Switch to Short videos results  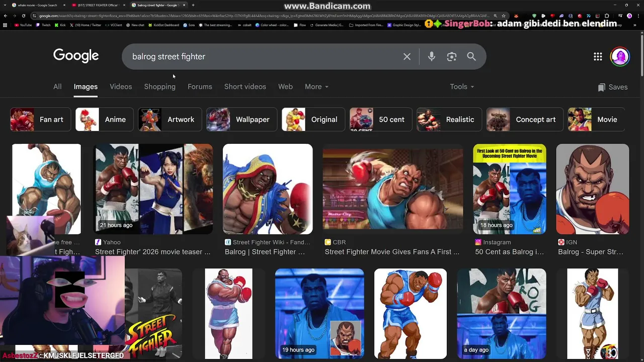click(x=245, y=87)
